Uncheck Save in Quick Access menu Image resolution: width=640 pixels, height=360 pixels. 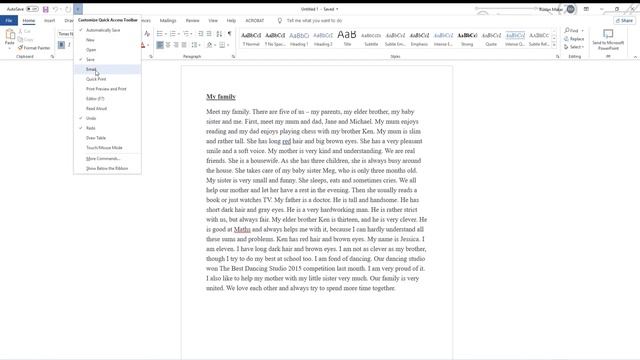coord(107,60)
